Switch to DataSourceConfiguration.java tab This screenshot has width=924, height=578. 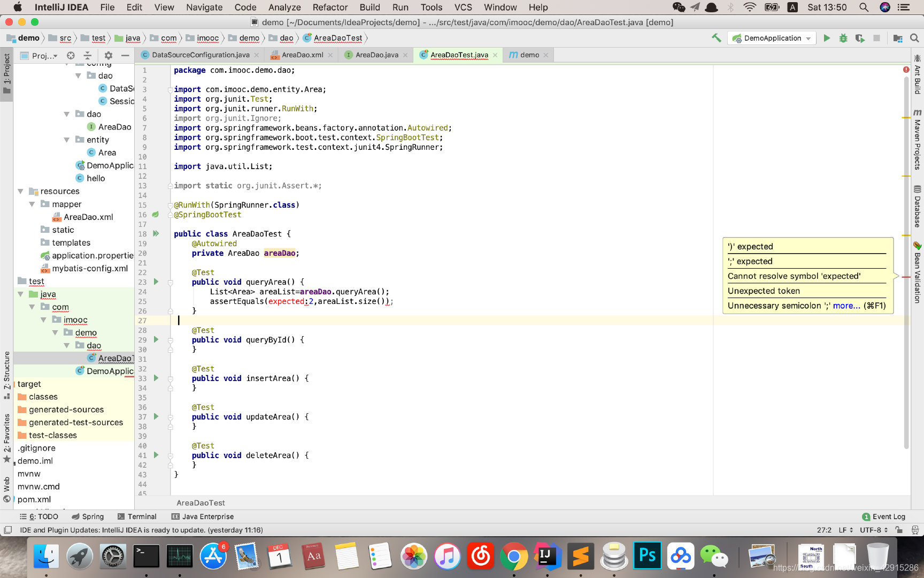(x=201, y=55)
